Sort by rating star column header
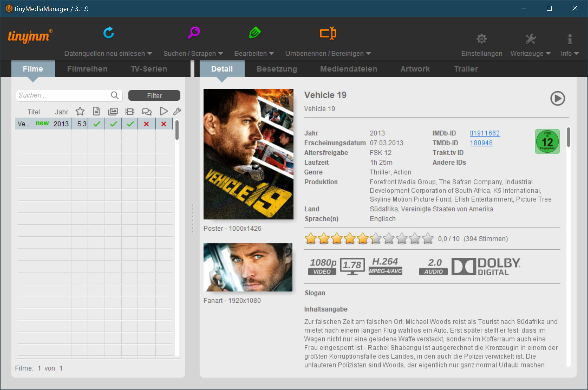This screenshot has width=588, height=390. tap(80, 111)
